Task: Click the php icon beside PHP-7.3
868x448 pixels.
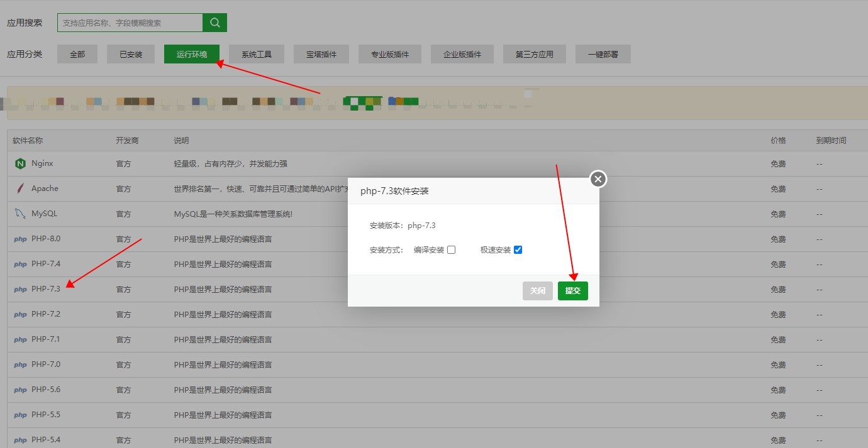Action: (x=20, y=290)
